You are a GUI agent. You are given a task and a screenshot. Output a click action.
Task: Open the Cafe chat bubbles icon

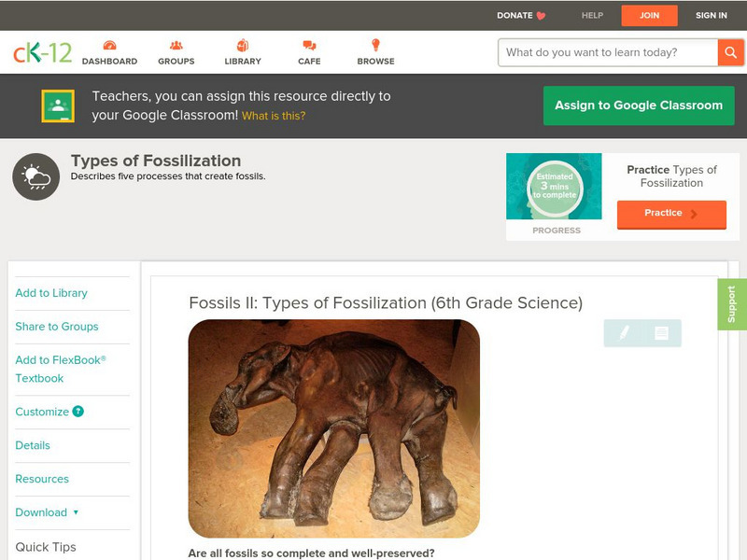tap(309, 46)
